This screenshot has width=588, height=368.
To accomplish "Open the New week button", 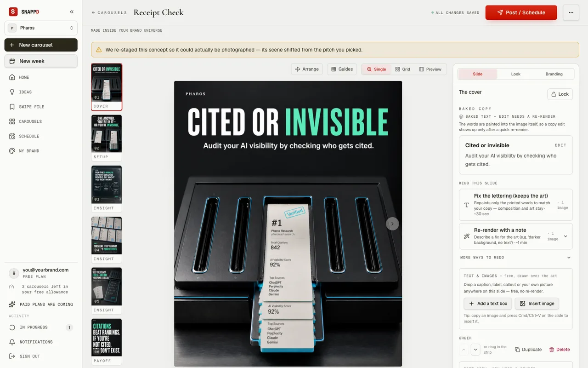I will (x=41, y=61).
